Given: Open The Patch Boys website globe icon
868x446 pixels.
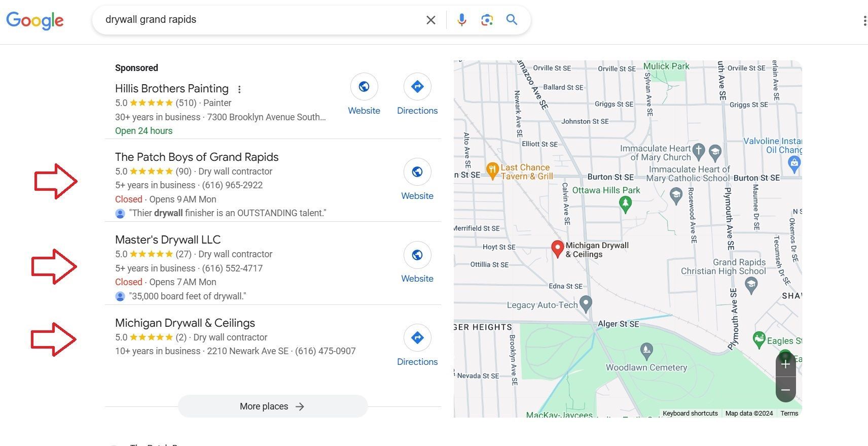Looking at the screenshot, I should 417,172.
